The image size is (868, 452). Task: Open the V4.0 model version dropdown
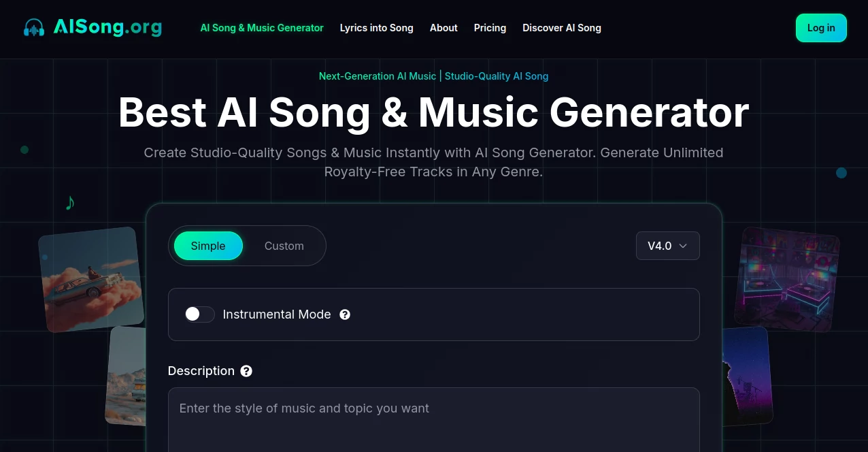(667, 246)
